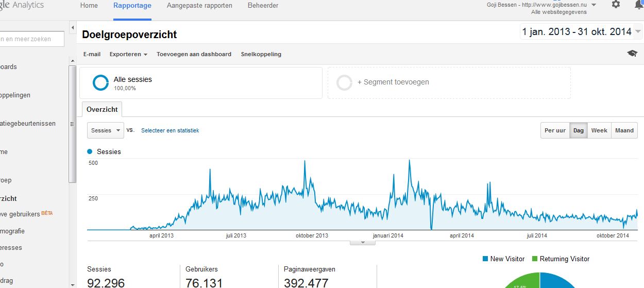Click the Alle sessies donut icon
The image size is (644, 288).
point(100,83)
